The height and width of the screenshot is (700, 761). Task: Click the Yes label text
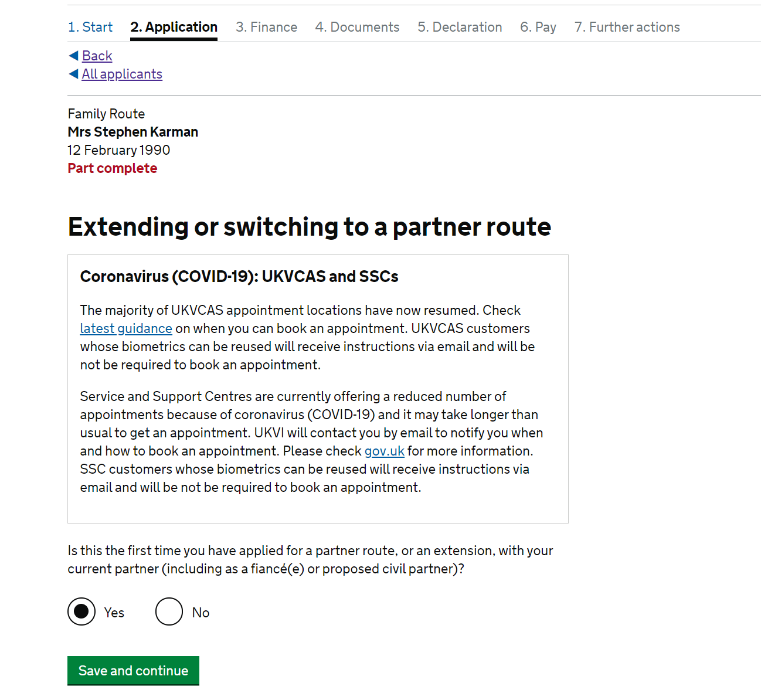(114, 613)
